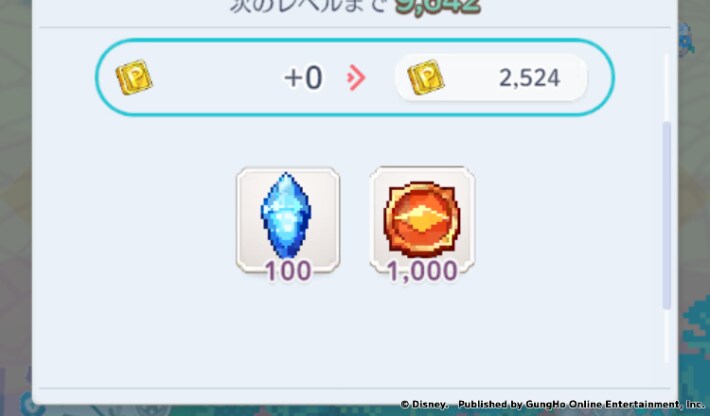This screenshot has height=416, width=710.
Task: Tap the green 9,642 next-level number
Action: [438, 5]
